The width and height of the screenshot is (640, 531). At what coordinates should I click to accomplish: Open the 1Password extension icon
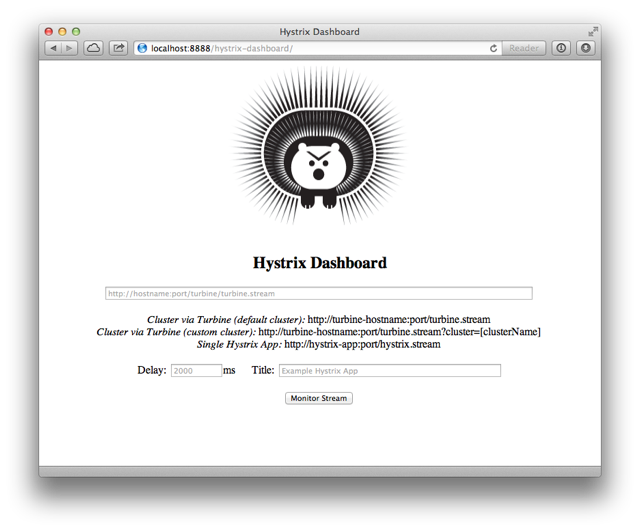561,48
